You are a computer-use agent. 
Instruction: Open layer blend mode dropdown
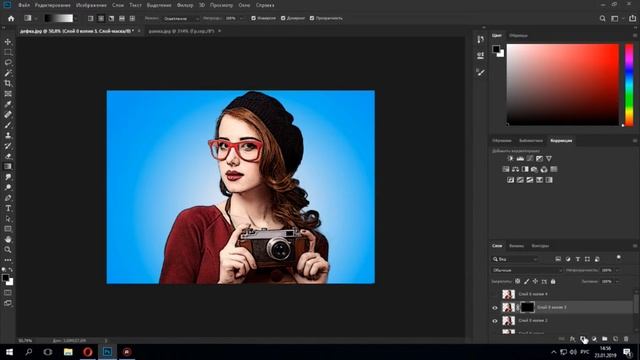point(527,270)
